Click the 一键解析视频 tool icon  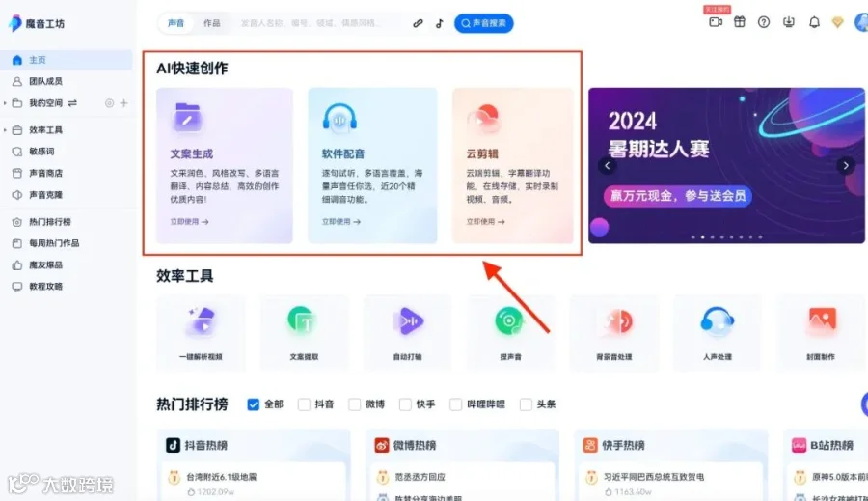(201, 321)
